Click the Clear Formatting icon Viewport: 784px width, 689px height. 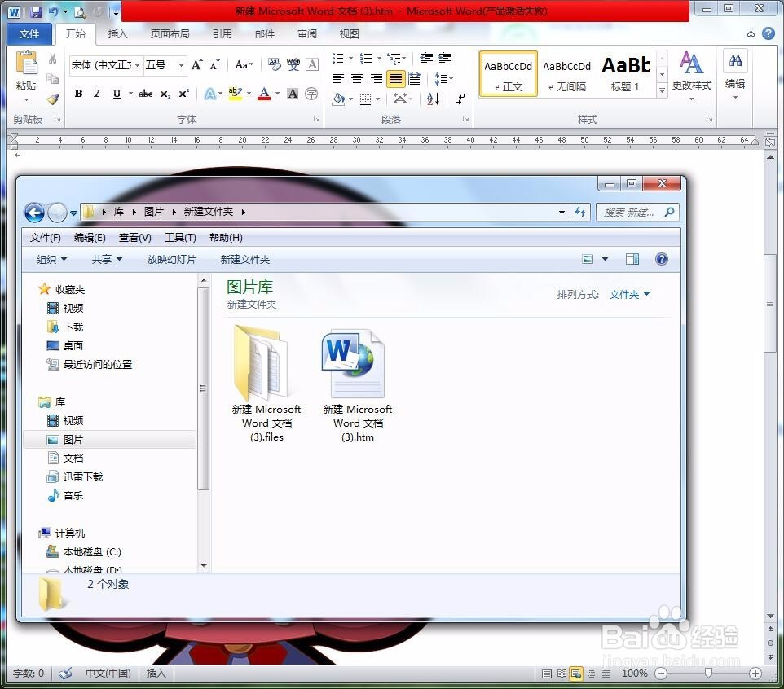(274, 64)
